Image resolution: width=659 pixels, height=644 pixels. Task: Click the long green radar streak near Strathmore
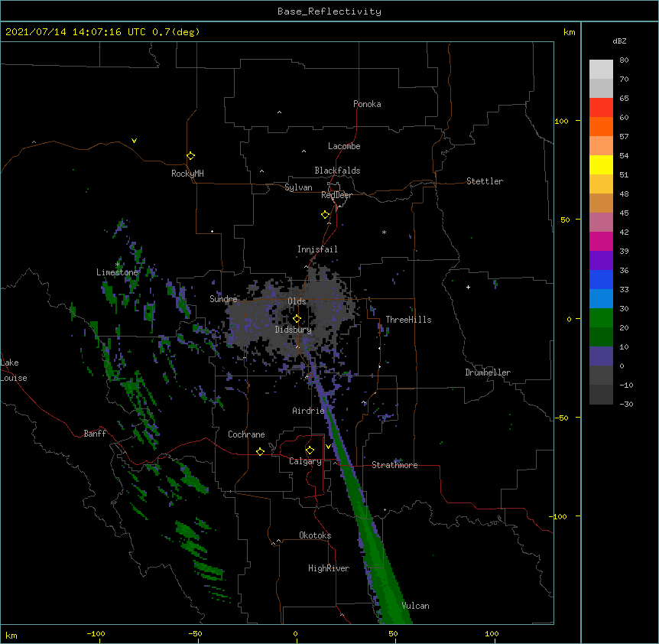click(x=361, y=496)
